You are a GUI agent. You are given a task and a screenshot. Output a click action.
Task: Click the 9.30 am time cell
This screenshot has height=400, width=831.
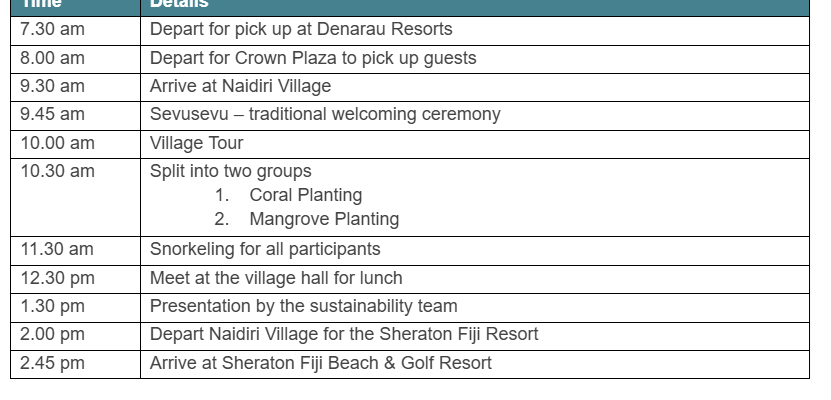point(75,87)
